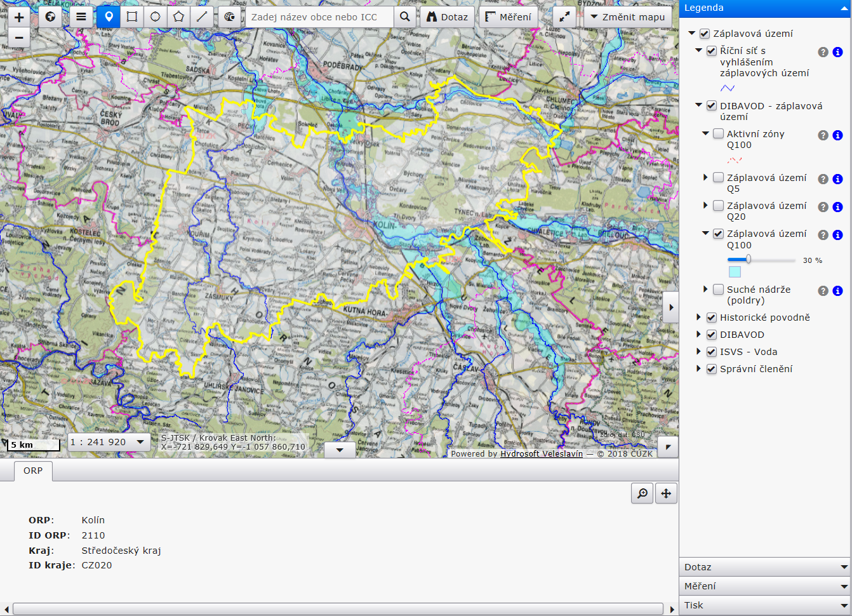The height and width of the screenshot is (616, 852).
Task: Open help for Suché nádrže (poldry)
Action: tap(823, 291)
